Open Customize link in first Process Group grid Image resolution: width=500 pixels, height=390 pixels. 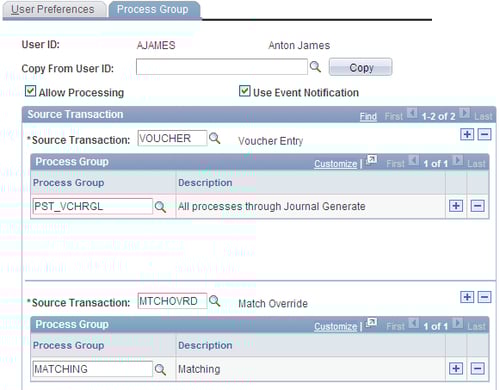(335, 164)
